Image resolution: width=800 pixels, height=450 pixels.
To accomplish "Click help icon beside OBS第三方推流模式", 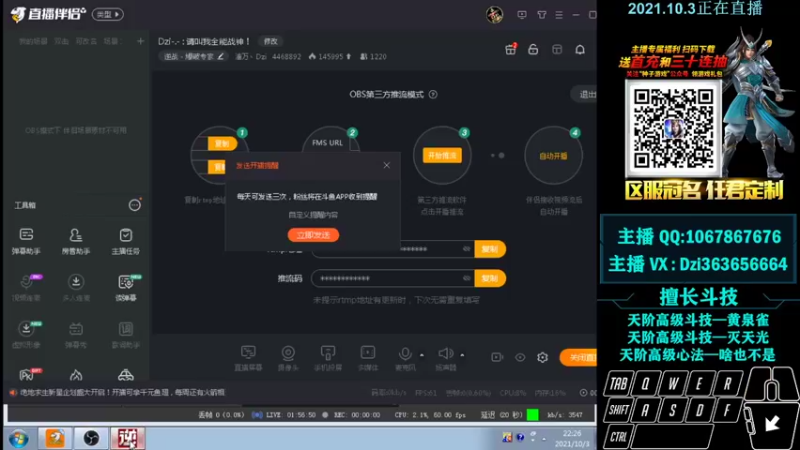I will (x=433, y=94).
